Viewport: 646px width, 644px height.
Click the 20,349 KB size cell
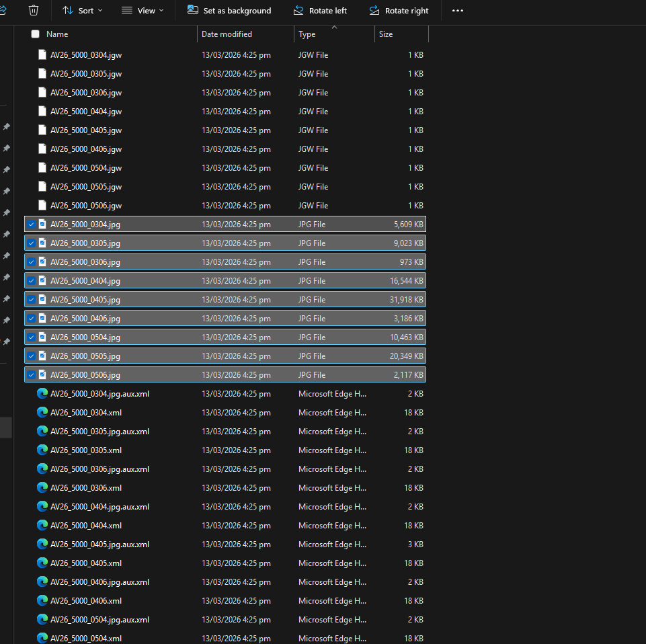(x=406, y=356)
